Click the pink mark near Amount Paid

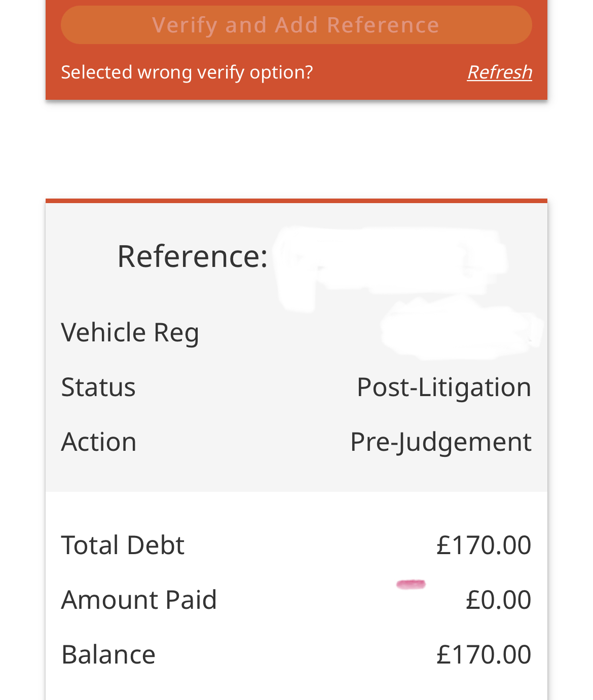tap(411, 585)
